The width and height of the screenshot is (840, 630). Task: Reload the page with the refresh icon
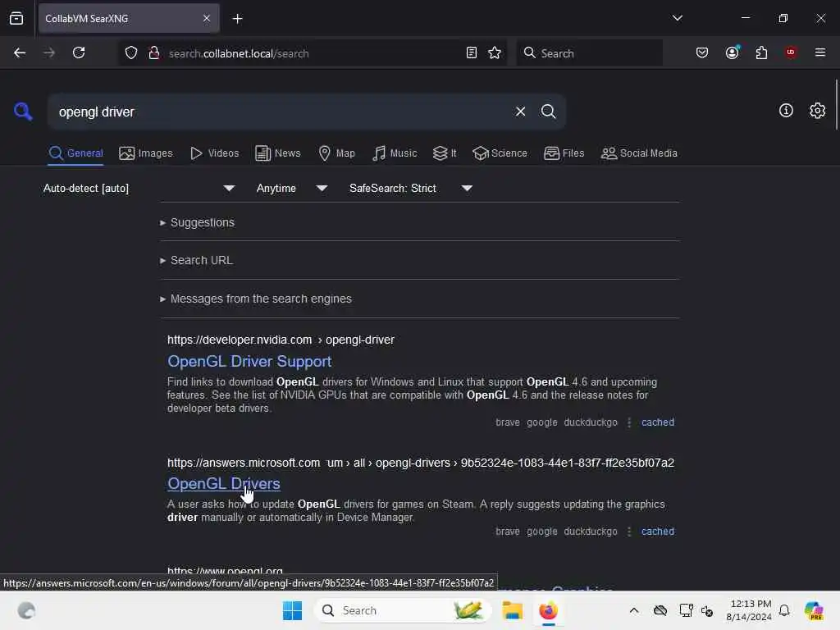coord(79,53)
